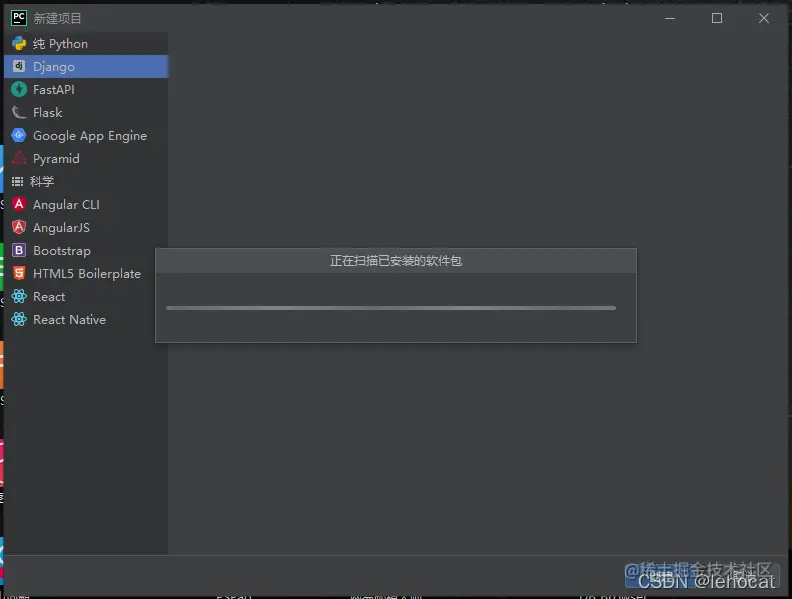Pick Pyramid project type
Image resolution: width=792 pixels, height=599 pixels.
click(86, 158)
